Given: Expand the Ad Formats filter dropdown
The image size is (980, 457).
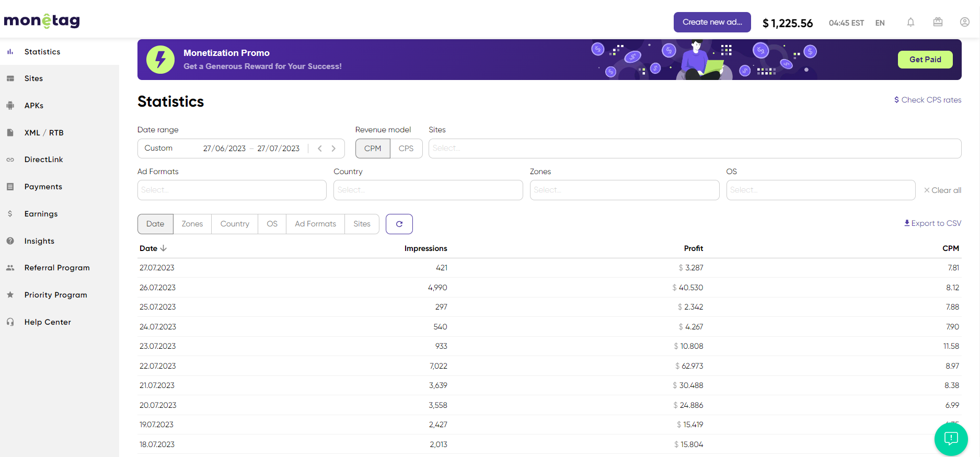Looking at the screenshot, I should [x=232, y=190].
